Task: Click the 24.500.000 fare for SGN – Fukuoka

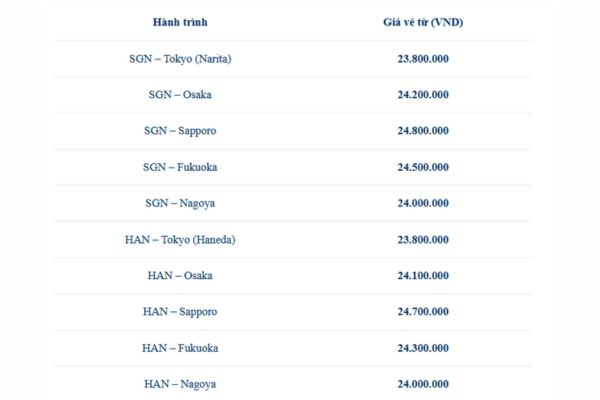Action: click(422, 167)
